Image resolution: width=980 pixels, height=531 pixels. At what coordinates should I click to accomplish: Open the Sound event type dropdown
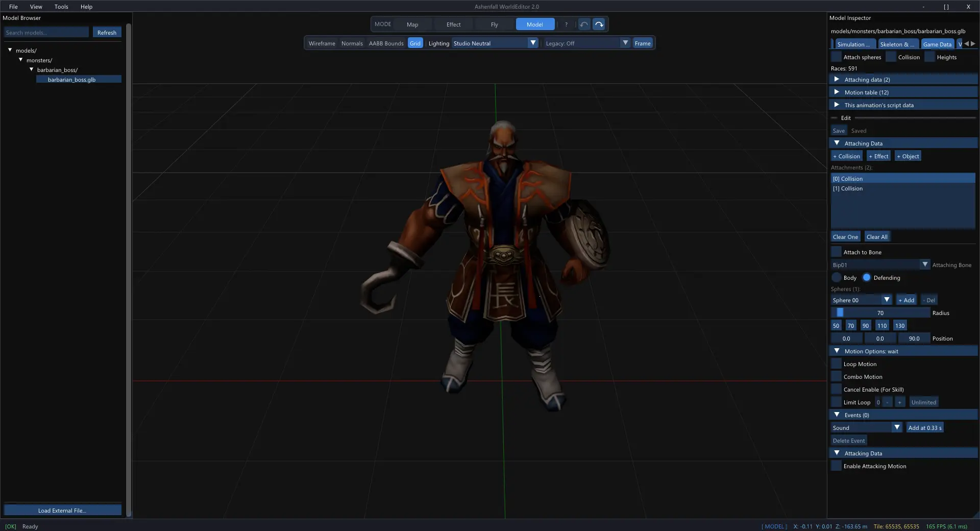(x=866, y=427)
